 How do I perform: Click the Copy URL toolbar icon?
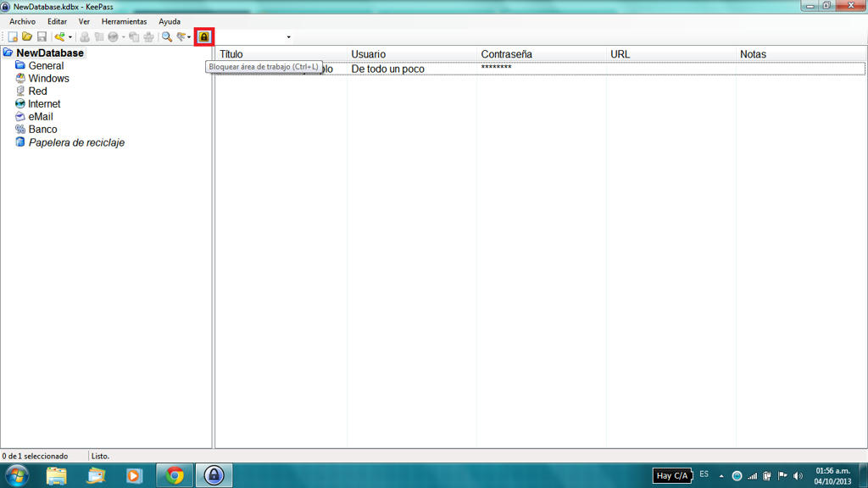(x=134, y=37)
